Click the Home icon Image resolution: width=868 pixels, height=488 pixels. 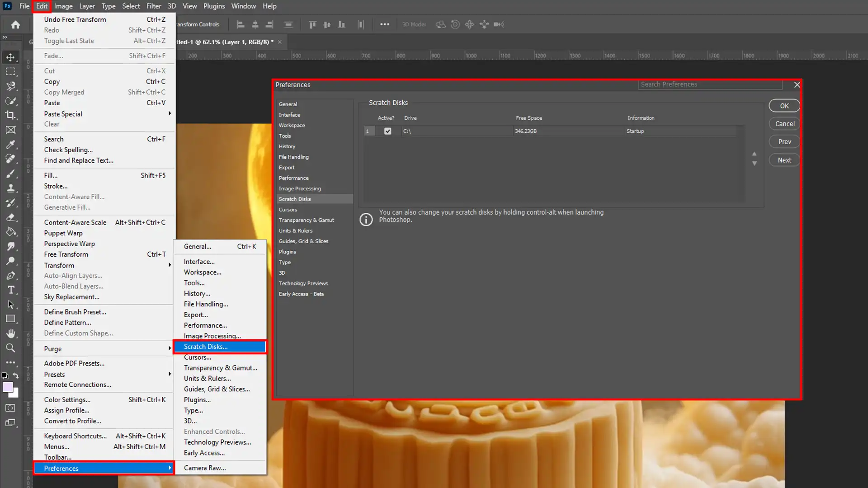pyautogui.click(x=15, y=24)
